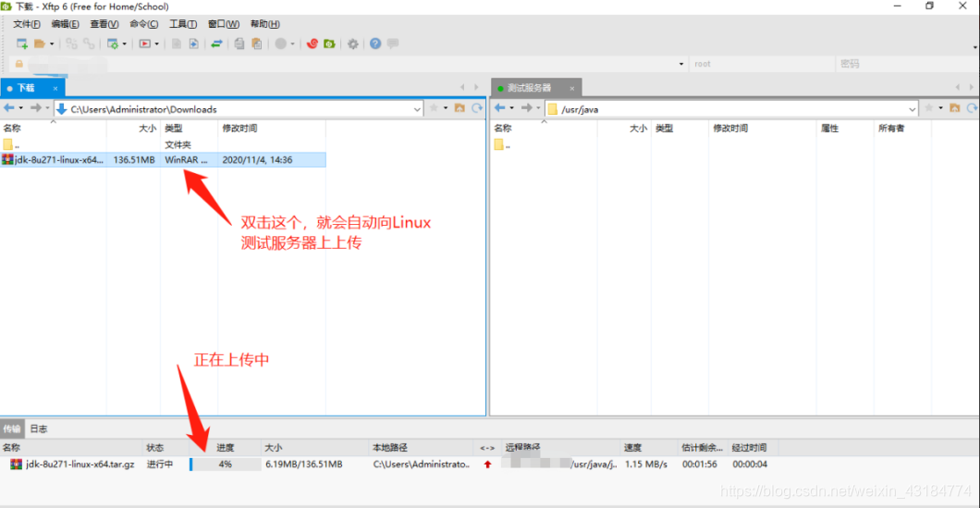This screenshot has height=508, width=980.
Task: Click the Paste toolbar icon
Action: click(x=256, y=43)
